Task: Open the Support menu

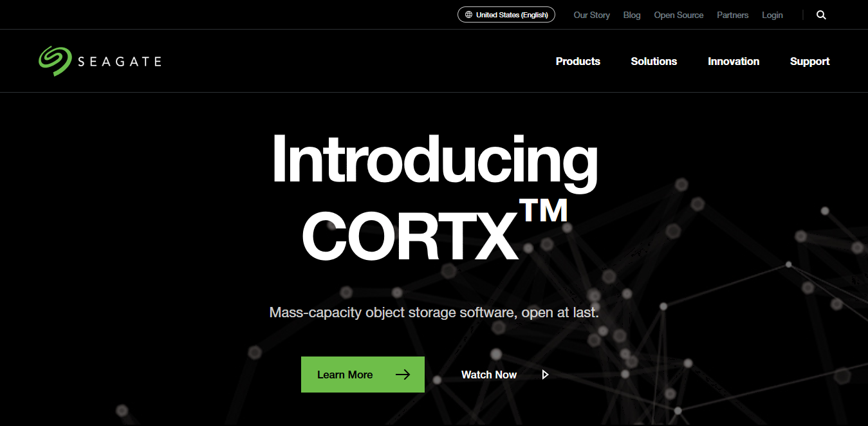Action: [809, 61]
